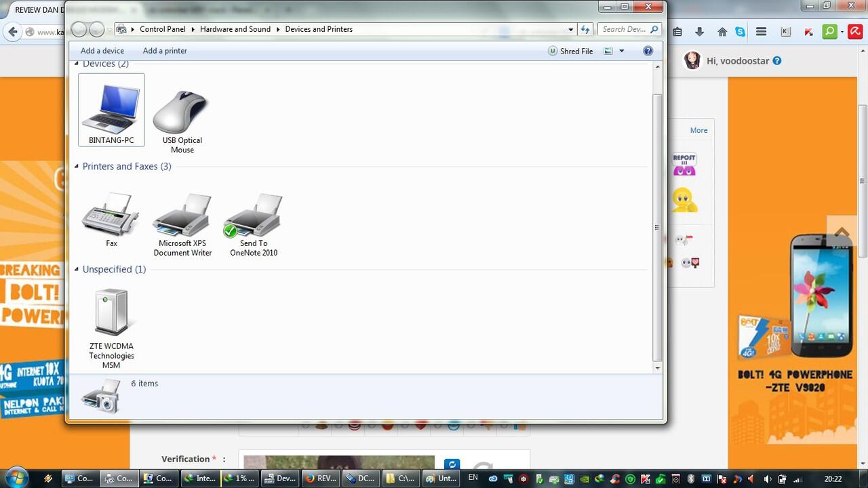Viewport: 868px width, 488px height.
Task: Click the Shred File command
Action: click(x=570, y=51)
